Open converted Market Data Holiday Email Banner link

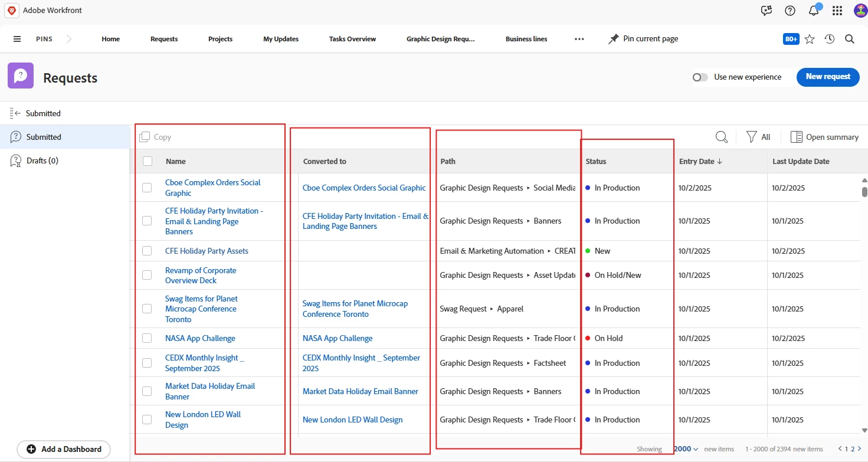coord(360,391)
